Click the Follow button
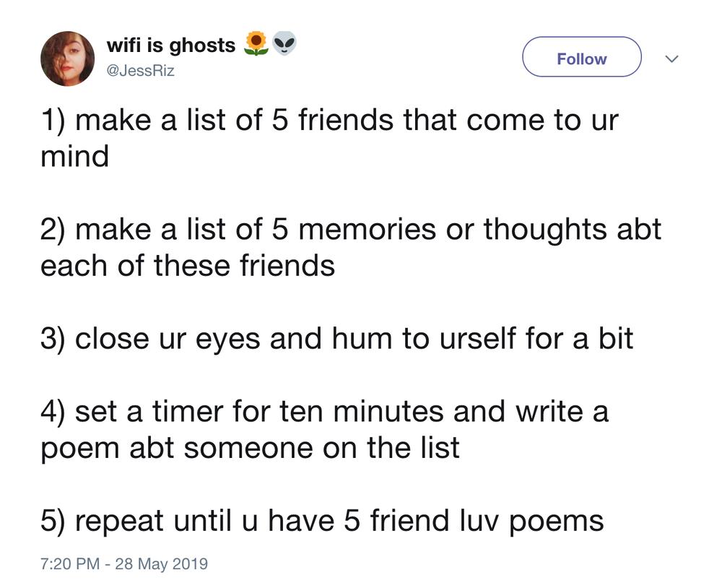This screenshot has height=588, width=722. (581, 56)
